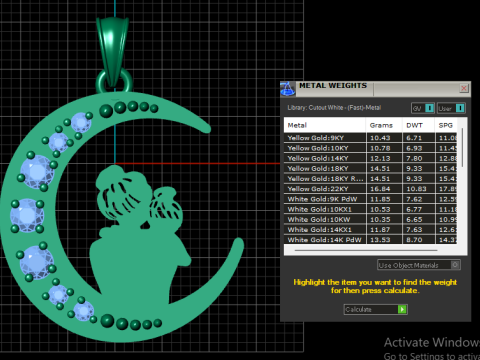This screenshot has width=480, height=360.
Task: Click the 11.87 grams cell
Action: tap(384, 229)
